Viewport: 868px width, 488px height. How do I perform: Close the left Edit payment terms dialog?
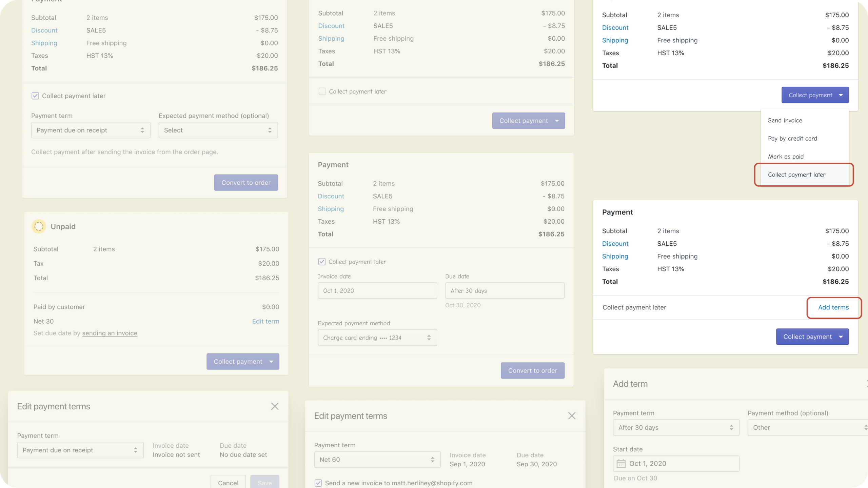coord(275,406)
